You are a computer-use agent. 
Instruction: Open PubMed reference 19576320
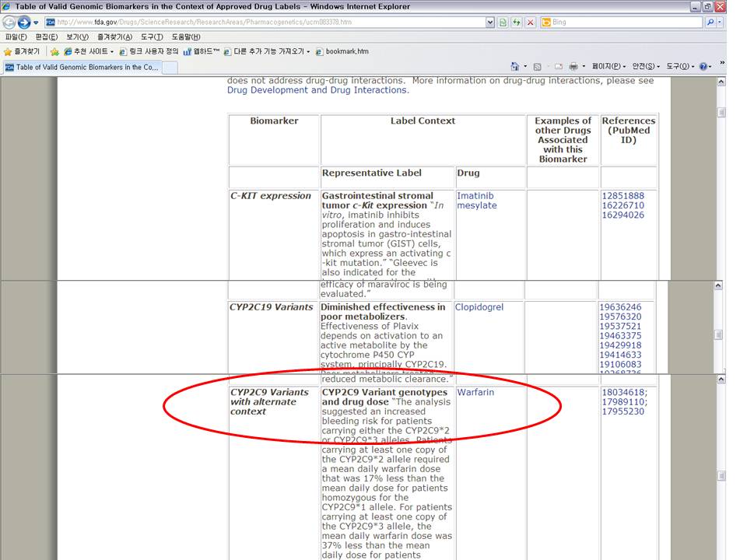click(620, 317)
